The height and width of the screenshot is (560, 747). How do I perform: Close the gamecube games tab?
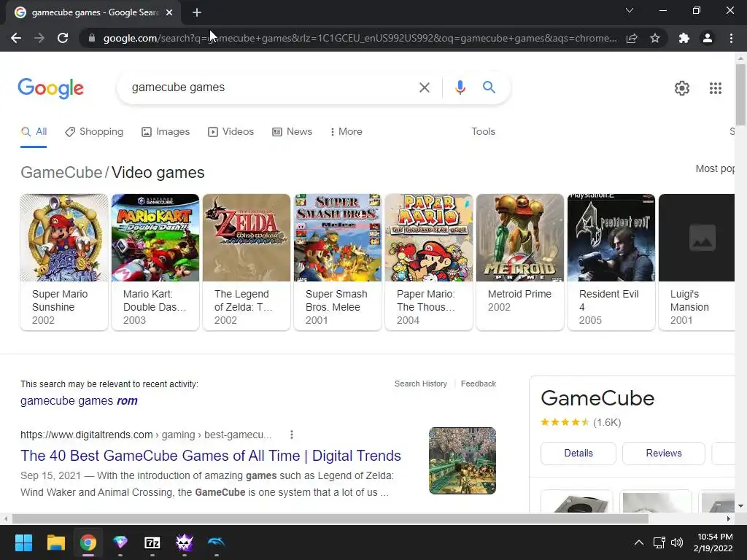169,12
